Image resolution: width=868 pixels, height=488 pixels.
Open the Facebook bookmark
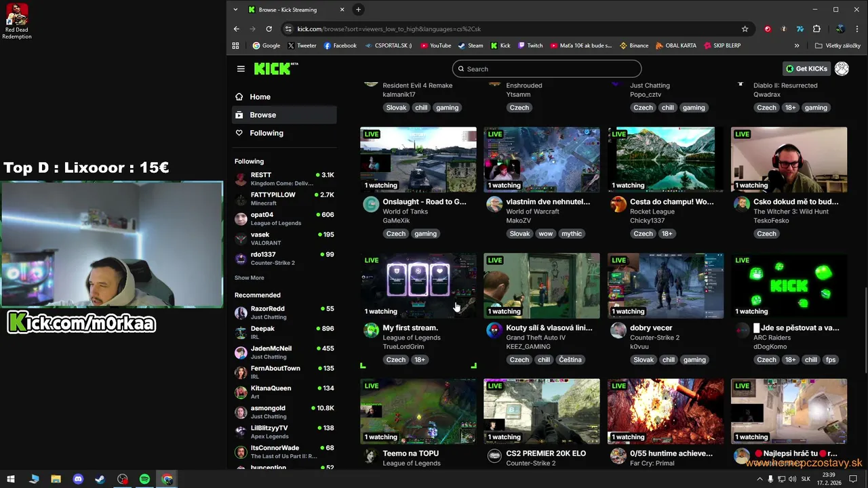pos(340,45)
